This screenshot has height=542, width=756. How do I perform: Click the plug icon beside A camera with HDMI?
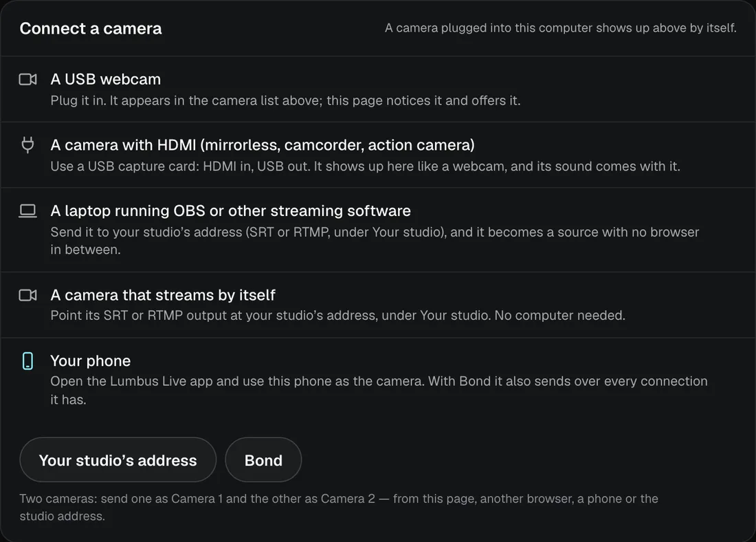tap(27, 145)
